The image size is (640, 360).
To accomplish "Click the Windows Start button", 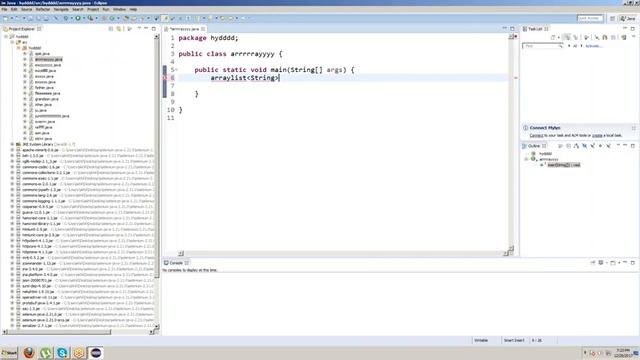I will pyautogui.click(x=9, y=353).
